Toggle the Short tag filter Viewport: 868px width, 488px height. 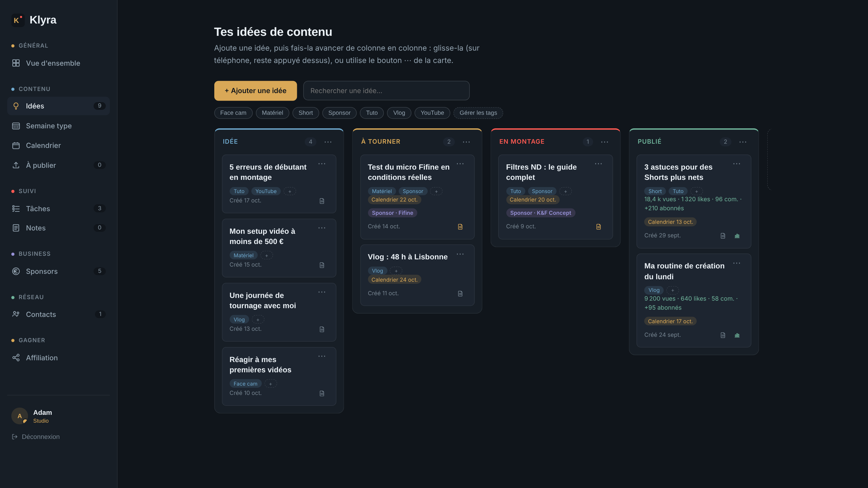point(306,113)
